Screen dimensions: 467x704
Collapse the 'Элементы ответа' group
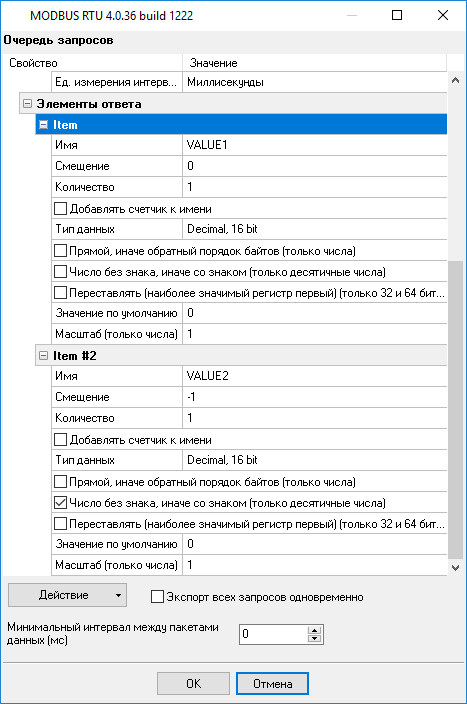[27, 104]
